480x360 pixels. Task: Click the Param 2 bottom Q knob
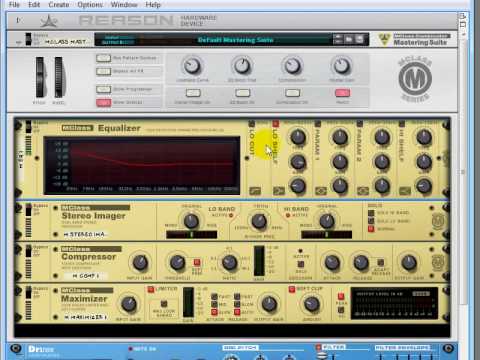pos(382,186)
